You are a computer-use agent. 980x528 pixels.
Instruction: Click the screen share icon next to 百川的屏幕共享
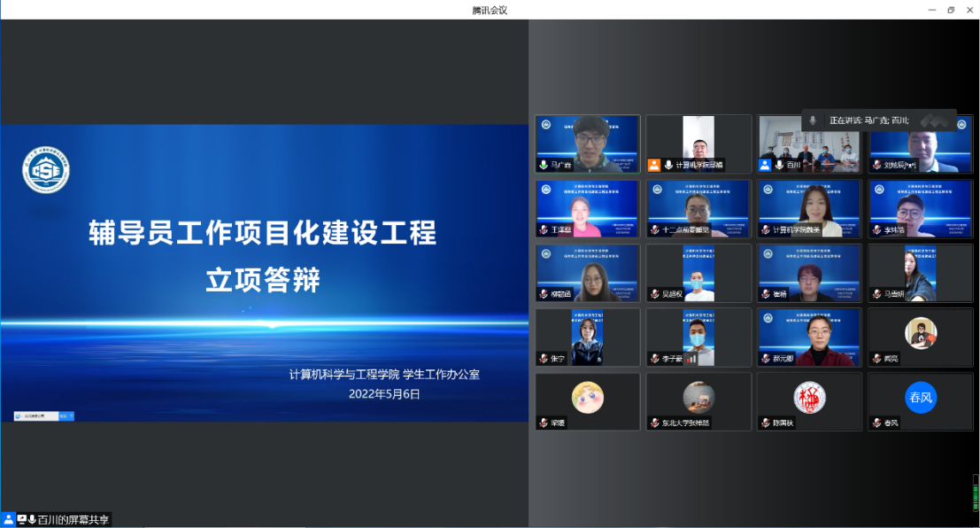pos(20,520)
